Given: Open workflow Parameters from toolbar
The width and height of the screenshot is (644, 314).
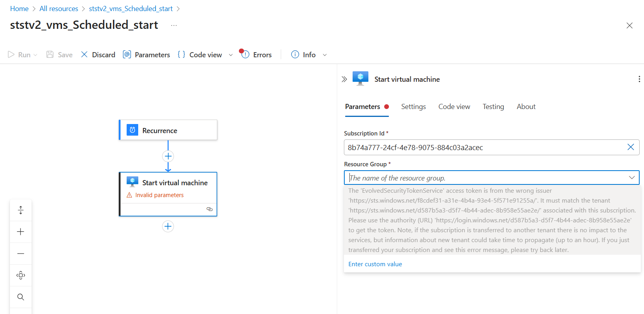Looking at the screenshot, I should pyautogui.click(x=146, y=55).
